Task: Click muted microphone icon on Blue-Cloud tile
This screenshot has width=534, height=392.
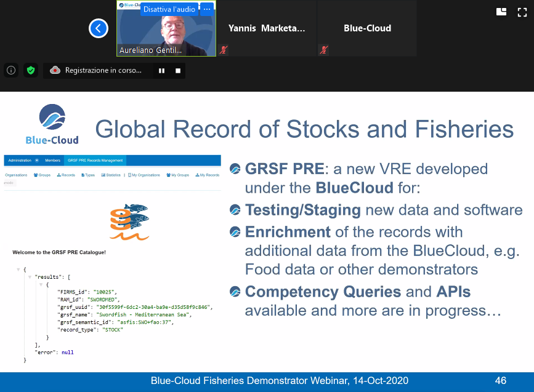Action: (x=324, y=50)
